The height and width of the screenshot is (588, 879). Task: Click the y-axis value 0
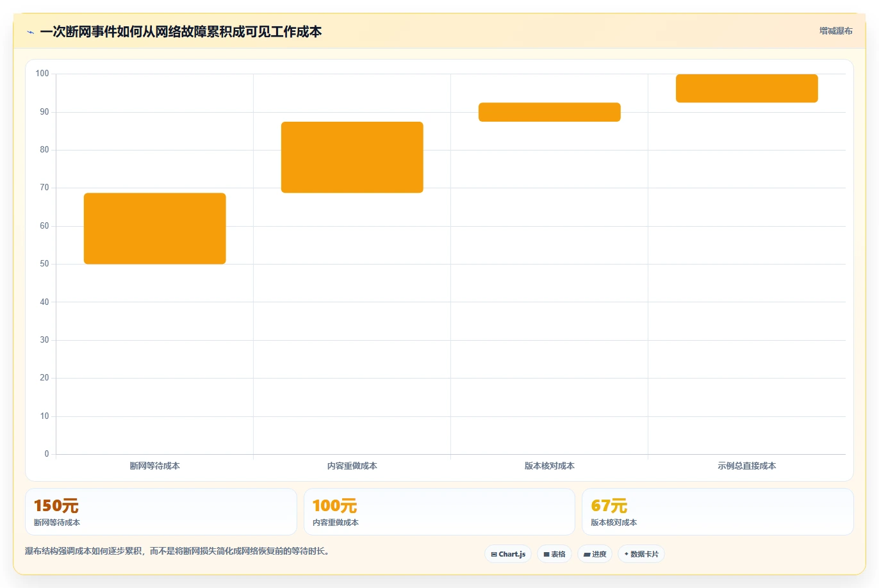point(47,454)
